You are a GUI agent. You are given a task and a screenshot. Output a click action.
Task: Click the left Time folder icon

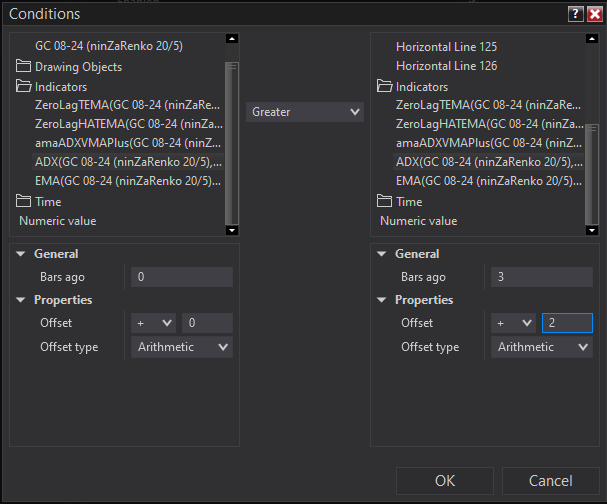[x=25, y=201]
